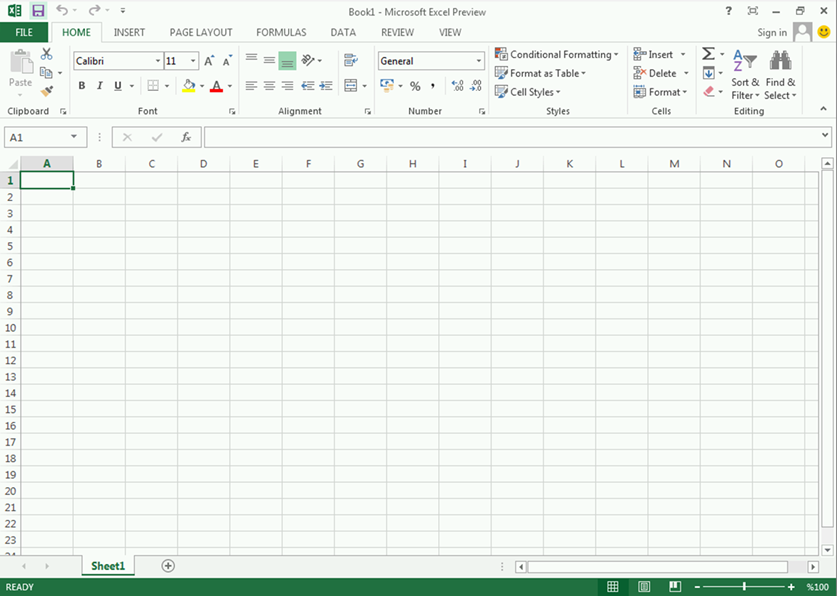
Task: Insert function using the fx icon
Action: point(186,138)
